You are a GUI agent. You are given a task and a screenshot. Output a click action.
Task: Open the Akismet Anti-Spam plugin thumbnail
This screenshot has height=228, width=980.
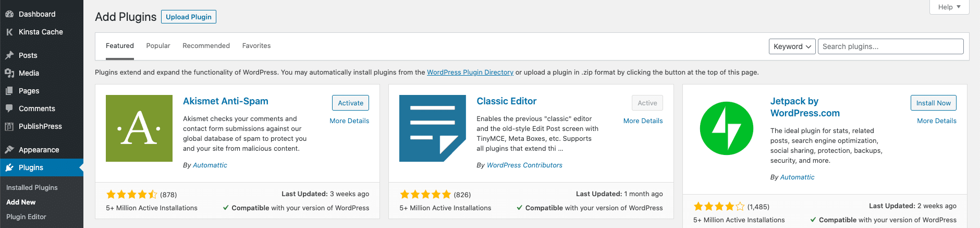point(139,128)
